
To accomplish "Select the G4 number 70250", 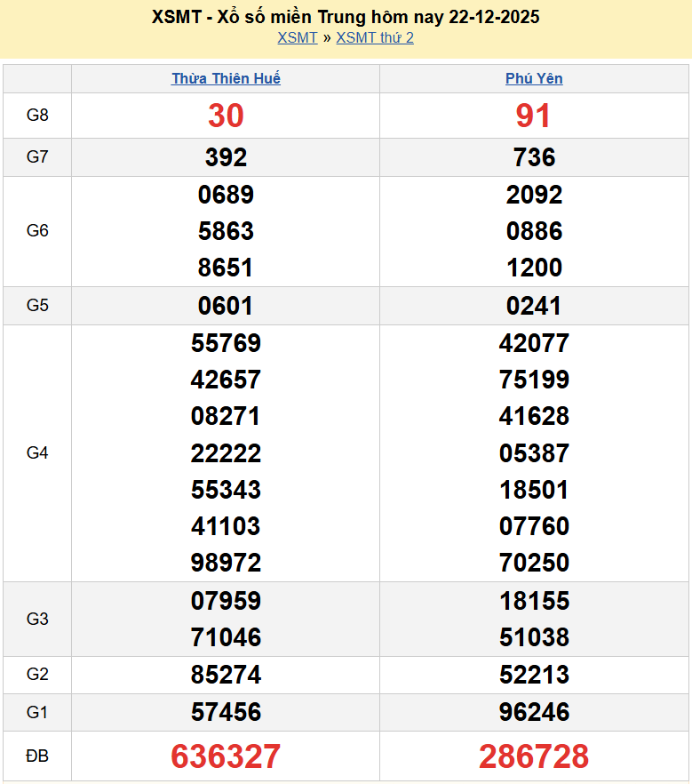I will pos(534,563).
